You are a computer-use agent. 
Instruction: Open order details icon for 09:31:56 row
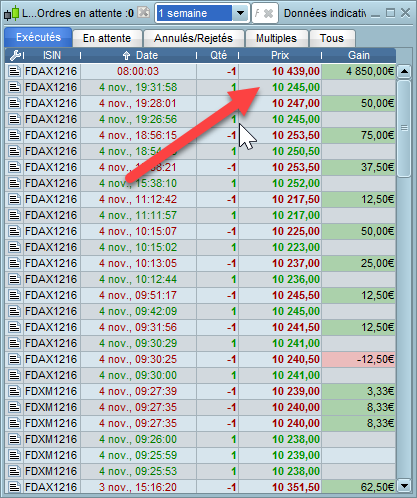[x=14, y=327]
